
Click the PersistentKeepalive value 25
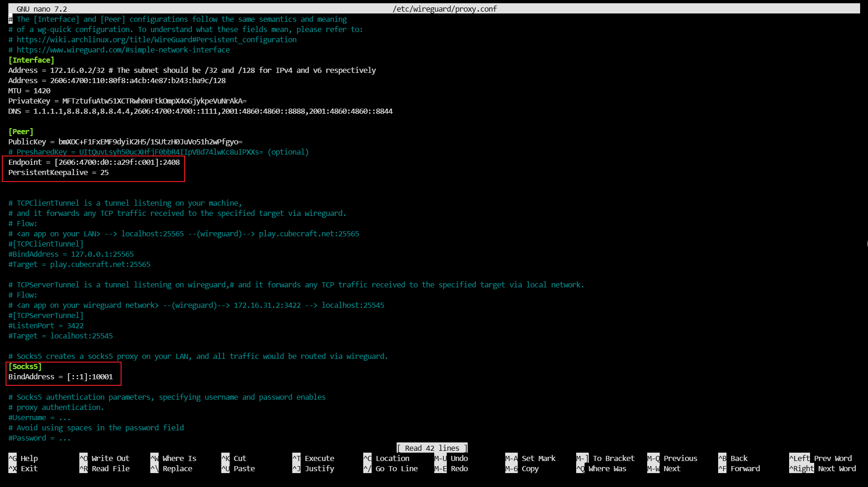[x=104, y=172]
